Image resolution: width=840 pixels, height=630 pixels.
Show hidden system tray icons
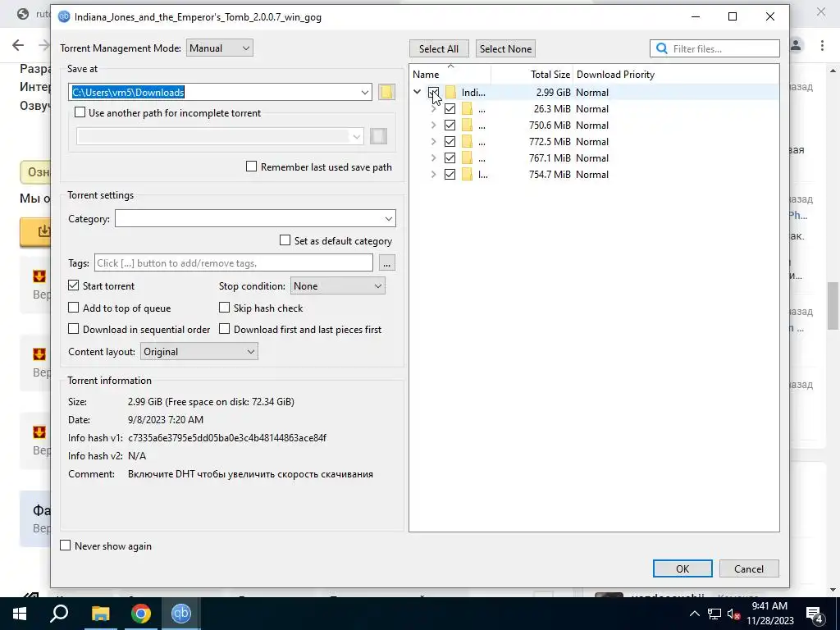(694, 614)
